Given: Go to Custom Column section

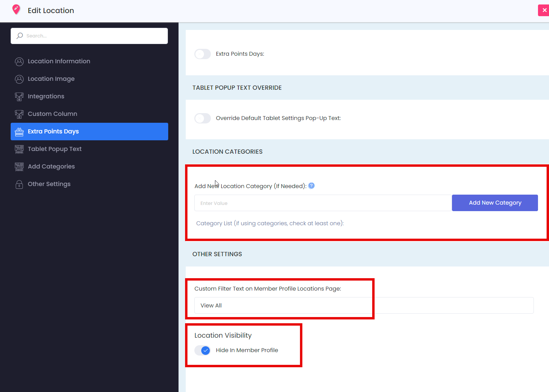Looking at the screenshot, I should click(89, 114).
